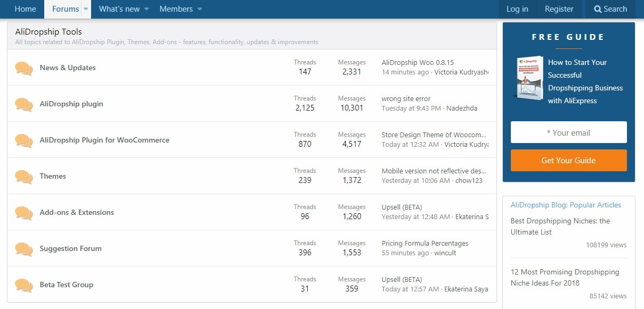Expand the Members dropdown arrow
This screenshot has height=309, width=644.
[x=200, y=9]
